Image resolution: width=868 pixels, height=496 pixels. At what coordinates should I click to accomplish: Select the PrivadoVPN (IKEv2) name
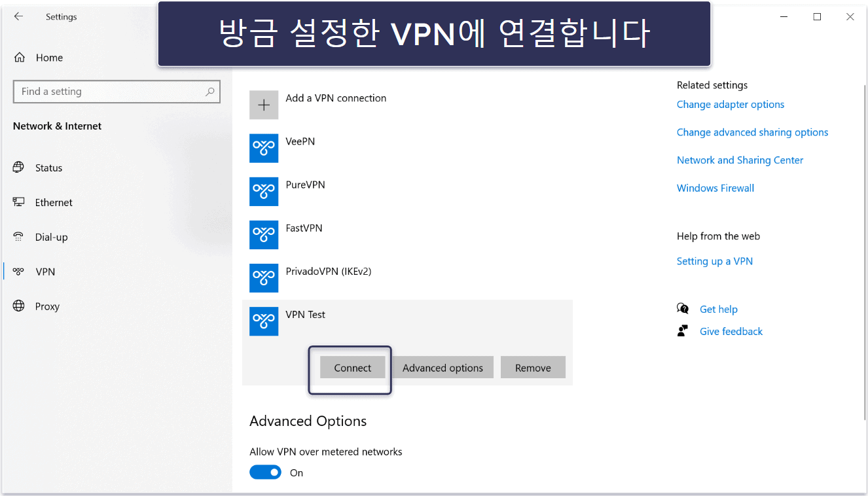(x=329, y=271)
